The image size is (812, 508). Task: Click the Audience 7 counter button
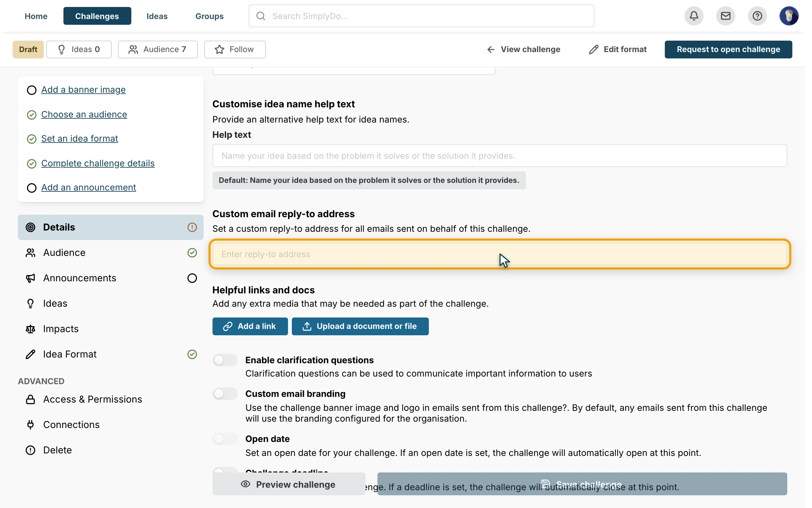(158, 50)
